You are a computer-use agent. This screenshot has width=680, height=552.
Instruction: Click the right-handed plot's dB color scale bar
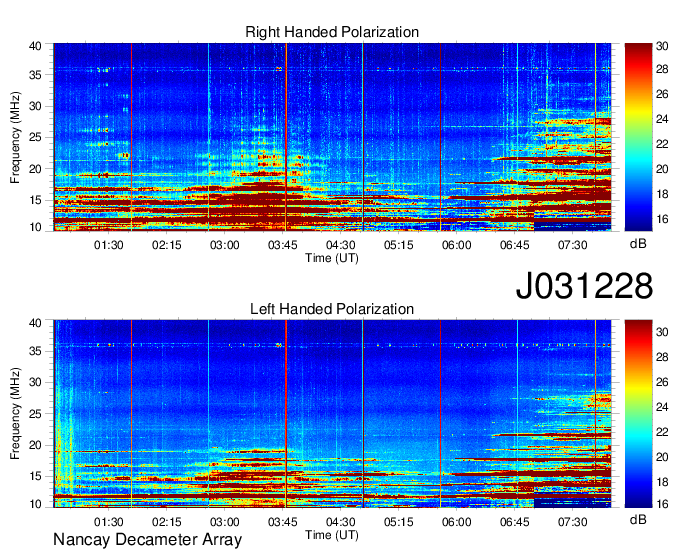[x=638, y=137]
